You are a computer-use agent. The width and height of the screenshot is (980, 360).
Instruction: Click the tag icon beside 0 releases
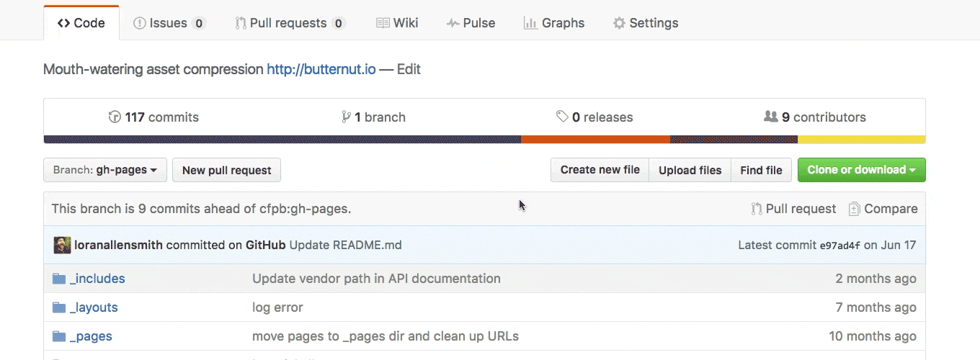coord(562,117)
